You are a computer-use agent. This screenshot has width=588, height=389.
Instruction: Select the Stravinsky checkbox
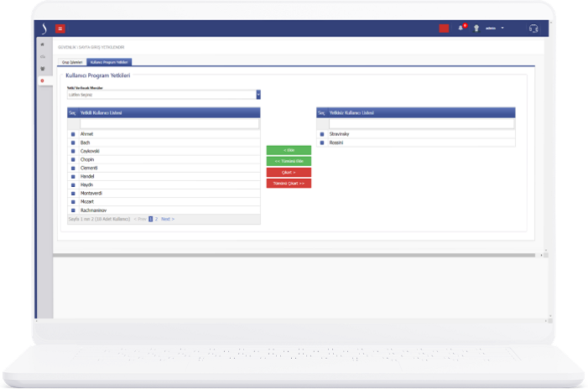(322, 134)
